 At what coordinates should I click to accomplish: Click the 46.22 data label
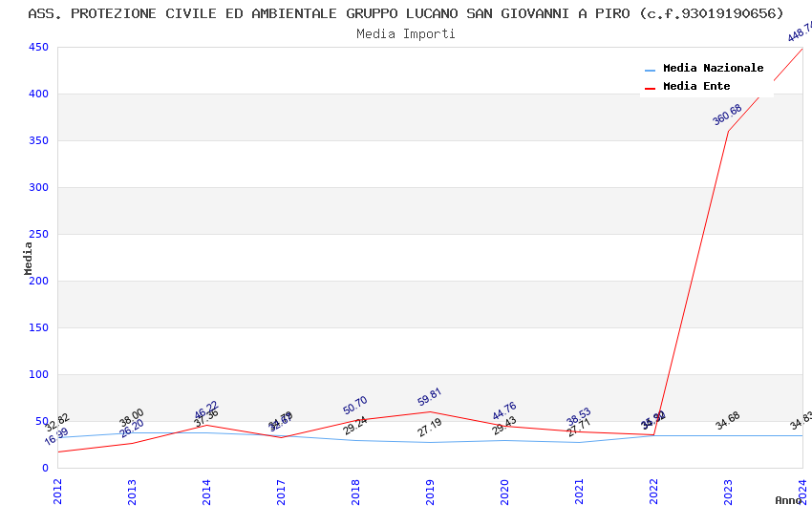pos(206,409)
